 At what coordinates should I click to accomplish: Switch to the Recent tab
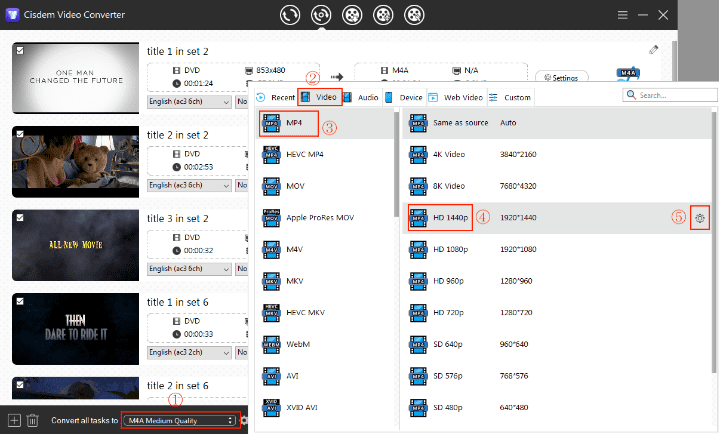coord(276,97)
